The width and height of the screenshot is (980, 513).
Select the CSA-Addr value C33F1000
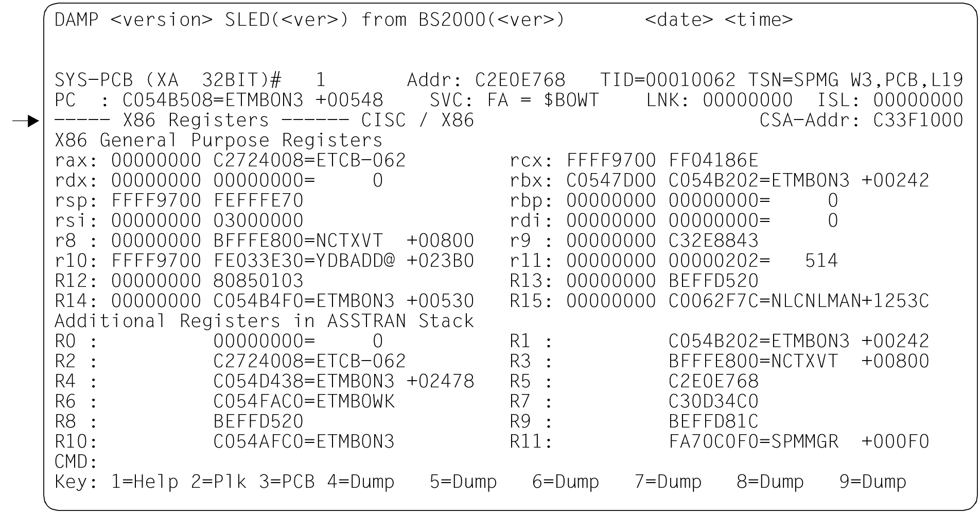918,120
